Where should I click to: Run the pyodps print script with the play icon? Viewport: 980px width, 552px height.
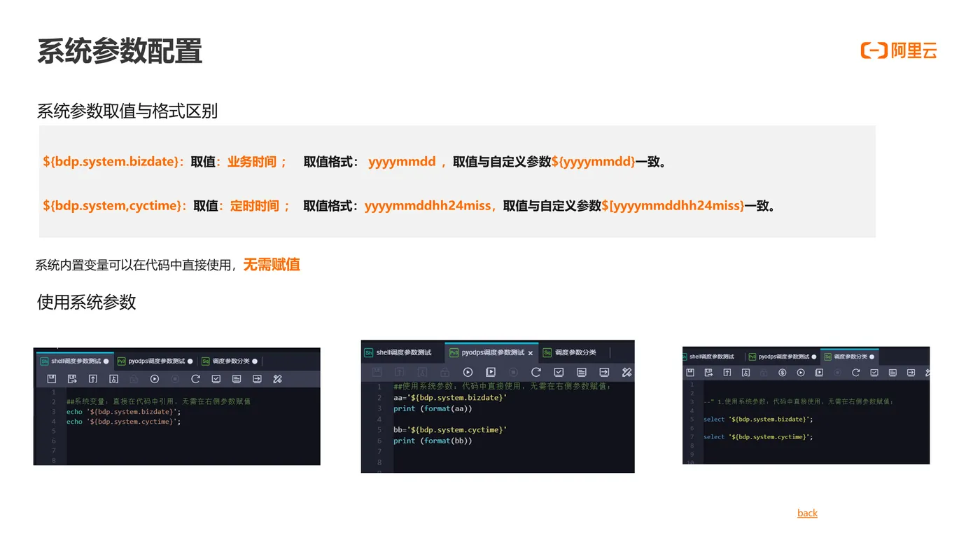click(x=468, y=372)
